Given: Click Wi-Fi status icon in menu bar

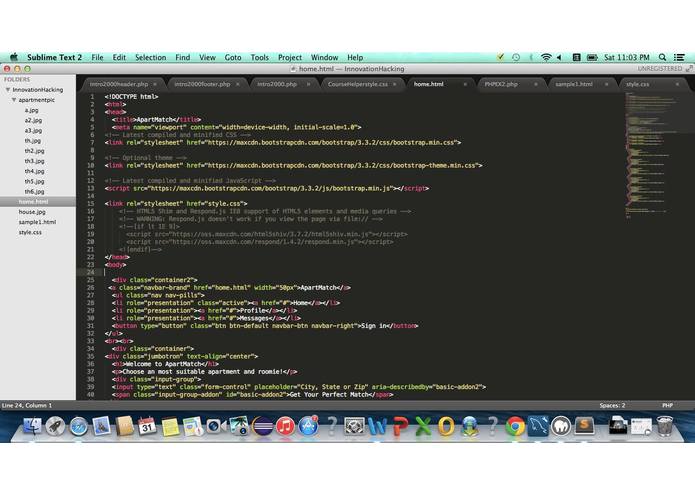Looking at the screenshot, I should tap(546, 57).
